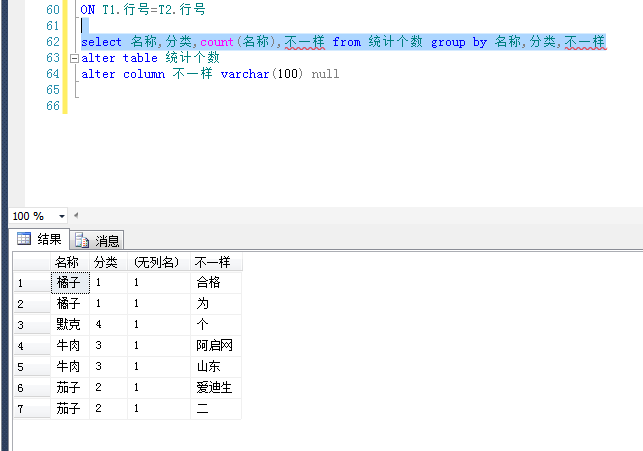
Task: Click the results grid corner select-all cell
Action: 32,262
